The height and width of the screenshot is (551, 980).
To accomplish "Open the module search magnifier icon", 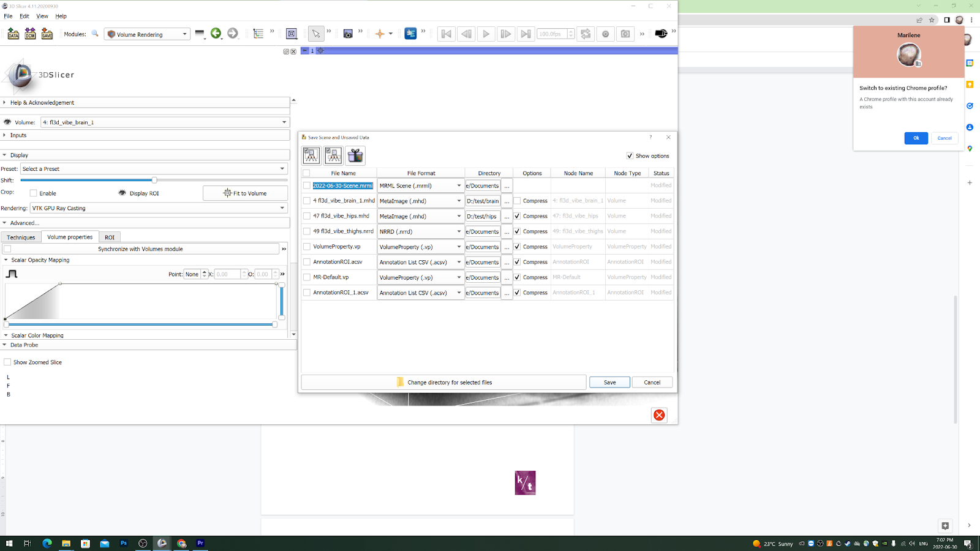I will [95, 34].
